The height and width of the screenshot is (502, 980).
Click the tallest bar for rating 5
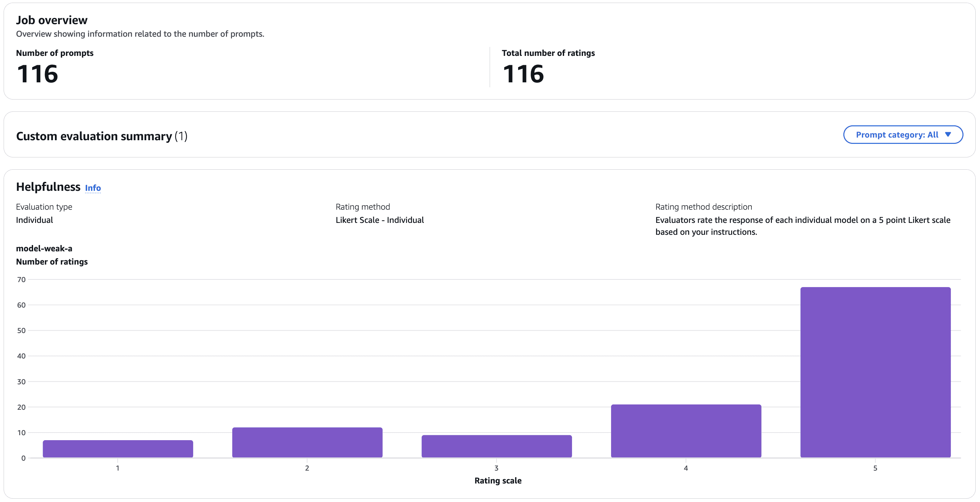coord(875,372)
